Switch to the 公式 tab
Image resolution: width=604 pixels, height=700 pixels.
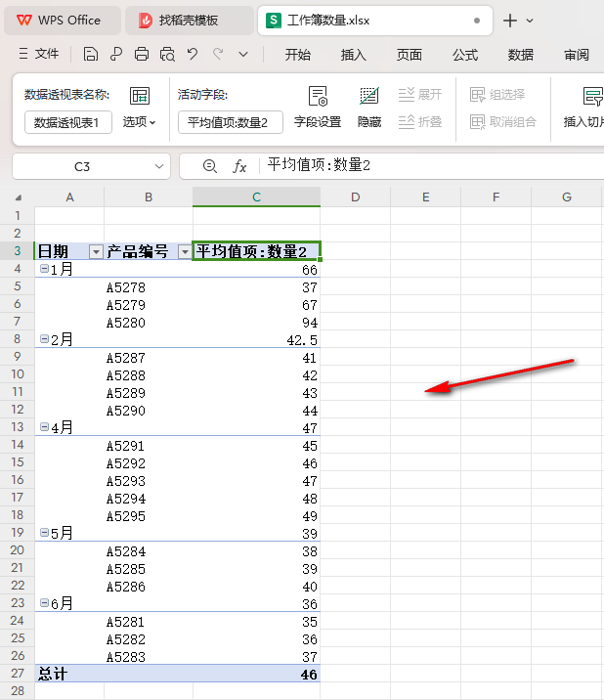tap(465, 55)
